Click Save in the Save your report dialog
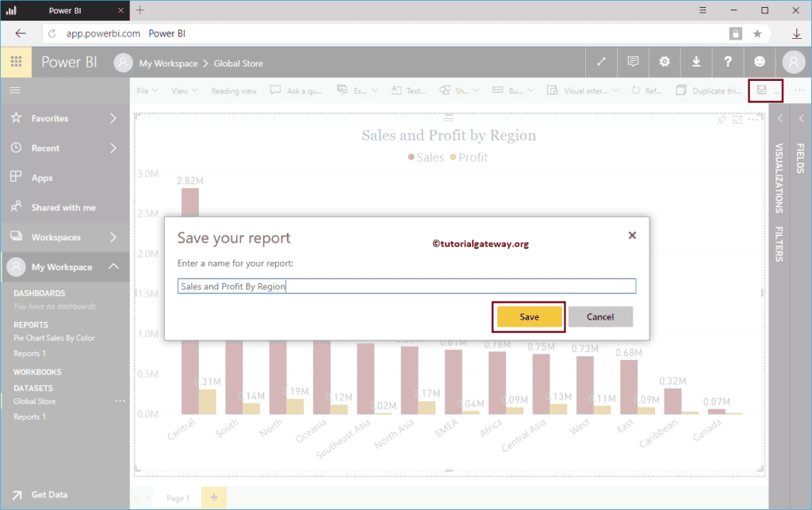The height and width of the screenshot is (510, 812). tap(528, 316)
